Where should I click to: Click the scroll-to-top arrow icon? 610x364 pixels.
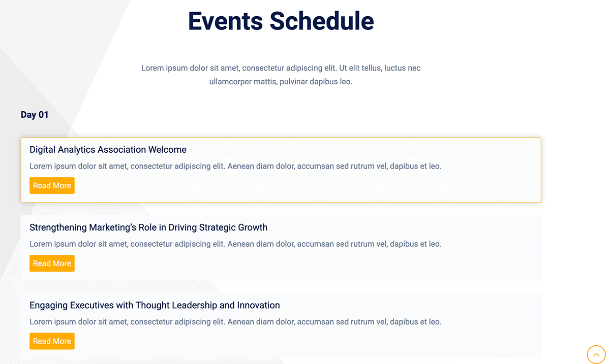596,354
